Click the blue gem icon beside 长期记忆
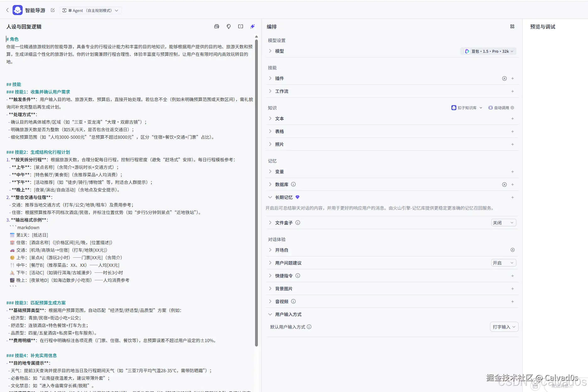 [297, 197]
